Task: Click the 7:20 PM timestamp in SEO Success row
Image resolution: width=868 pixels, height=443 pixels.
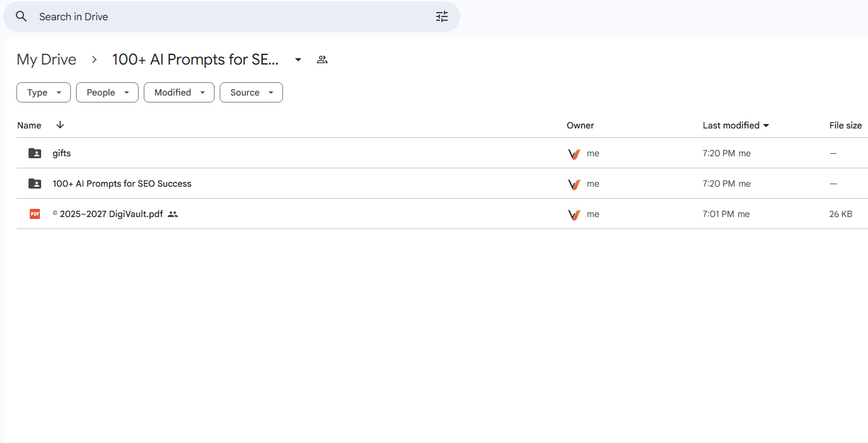Action: [x=719, y=184]
